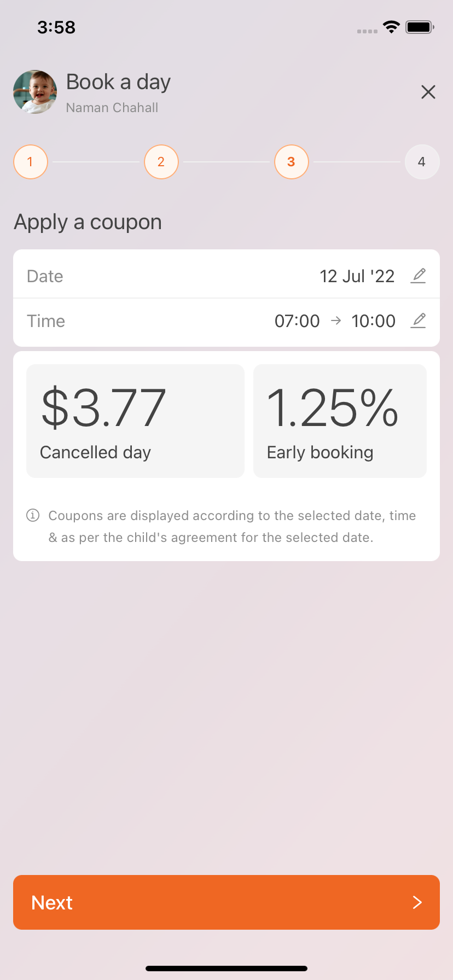This screenshot has width=453, height=980.
Task: Go to step 1 of booking
Action: (x=31, y=162)
